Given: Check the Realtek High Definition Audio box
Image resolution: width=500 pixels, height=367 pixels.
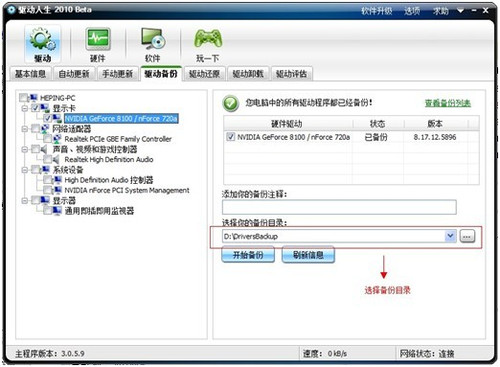Looking at the screenshot, I should [x=47, y=159].
